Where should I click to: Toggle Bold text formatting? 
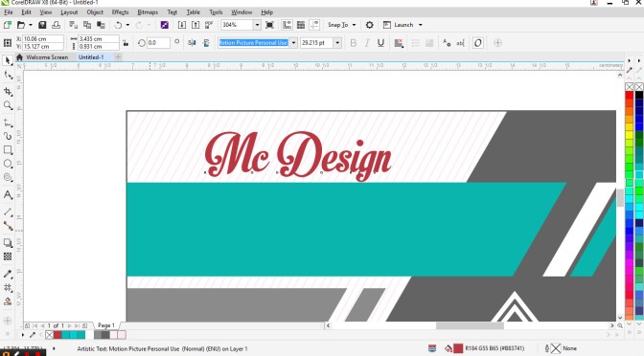354,43
